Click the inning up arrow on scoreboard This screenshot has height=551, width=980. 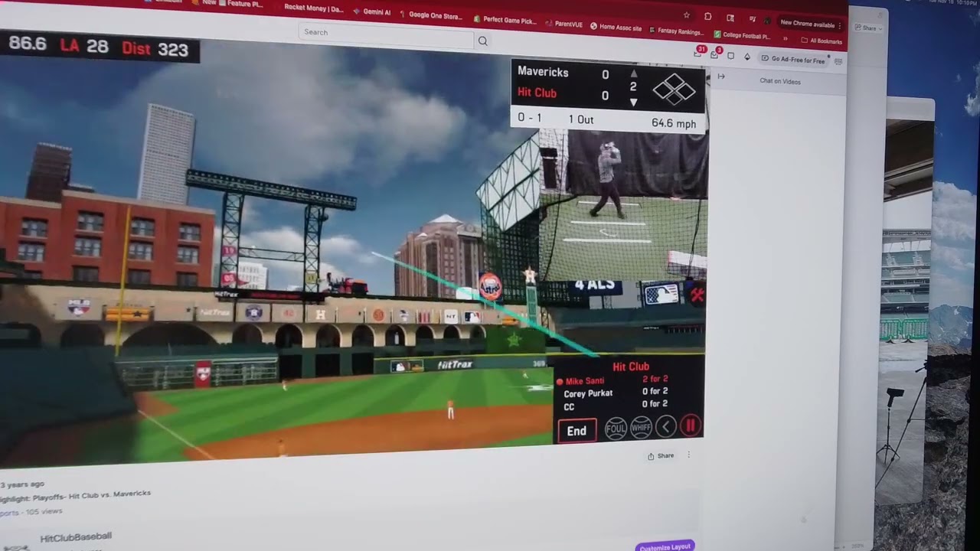coord(633,73)
